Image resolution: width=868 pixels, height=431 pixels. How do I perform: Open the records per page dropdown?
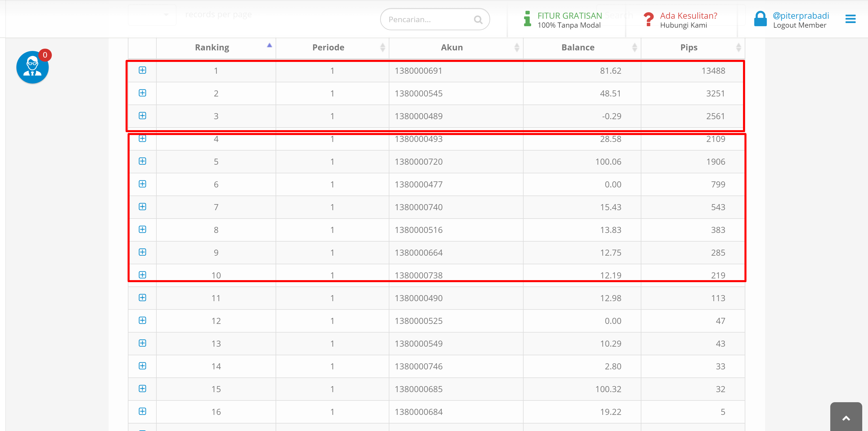click(152, 15)
